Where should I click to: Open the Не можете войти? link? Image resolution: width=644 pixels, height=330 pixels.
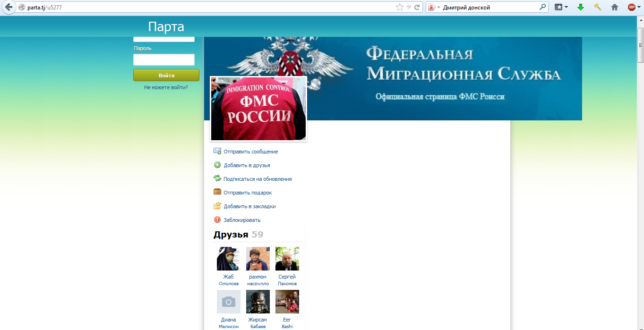coord(166,87)
